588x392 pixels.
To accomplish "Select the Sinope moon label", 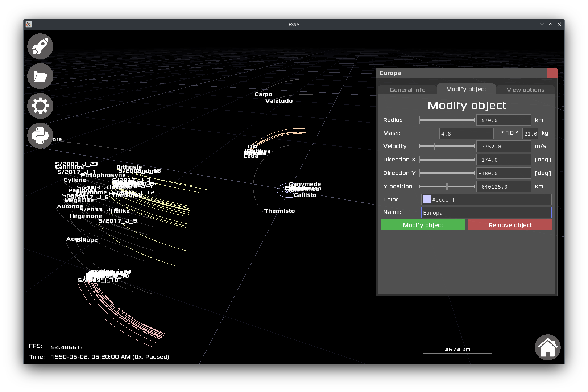I will [x=87, y=240].
